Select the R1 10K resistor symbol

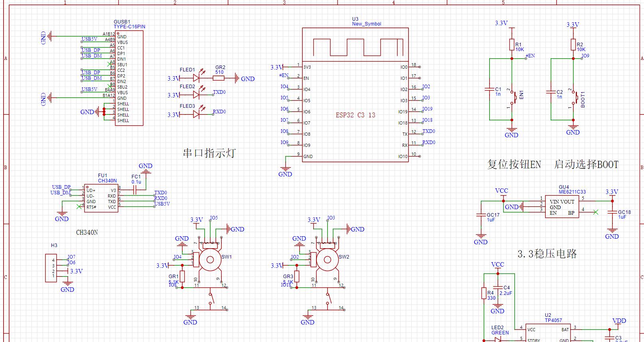coord(512,44)
